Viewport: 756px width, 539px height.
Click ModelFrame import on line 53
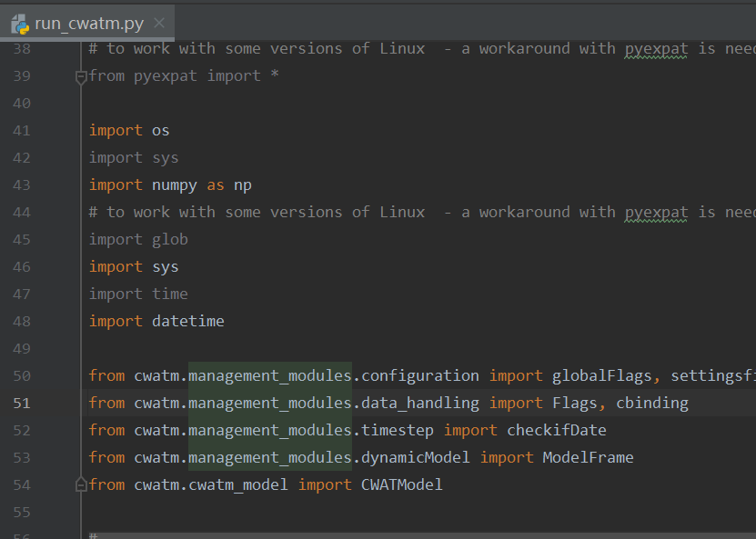tap(588, 457)
